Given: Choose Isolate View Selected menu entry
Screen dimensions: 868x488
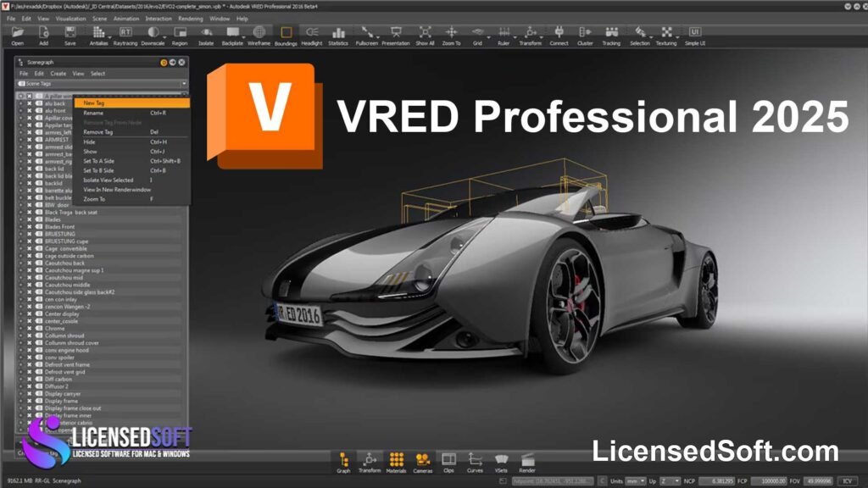Looking at the screenshot, I should pos(131,180).
